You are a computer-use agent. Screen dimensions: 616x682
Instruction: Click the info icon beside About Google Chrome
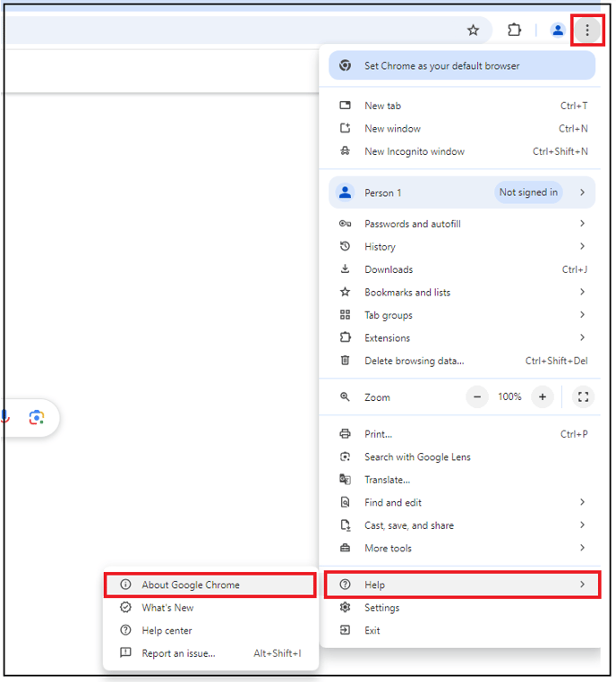[125, 584]
